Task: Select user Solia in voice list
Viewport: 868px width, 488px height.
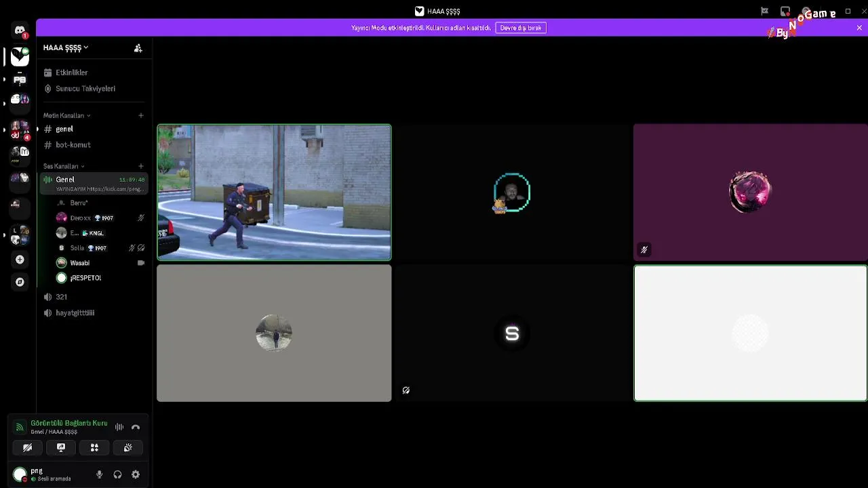Action: tap(100, 248)
